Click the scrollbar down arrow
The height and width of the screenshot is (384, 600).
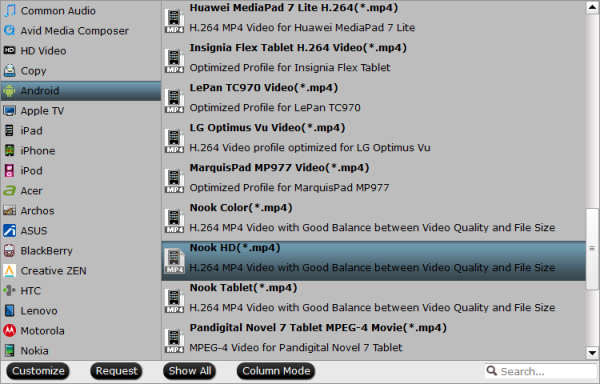coord(592,353)
